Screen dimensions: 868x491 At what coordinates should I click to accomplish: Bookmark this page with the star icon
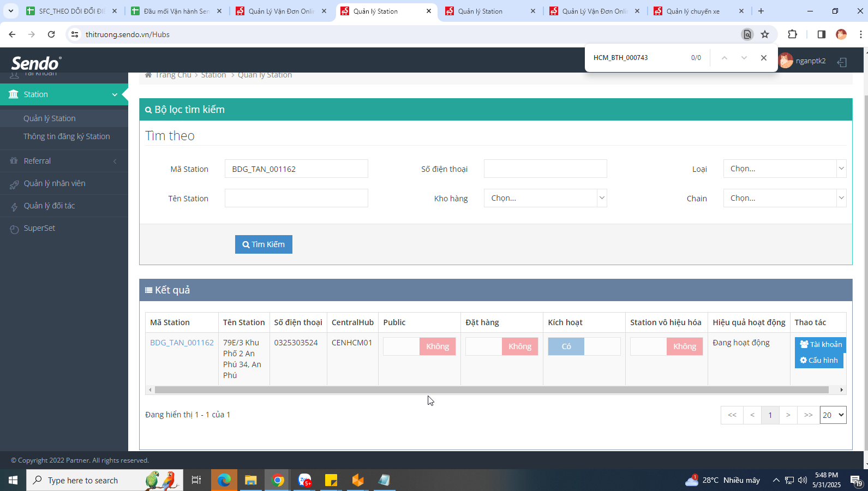click(x=765, y=34)
